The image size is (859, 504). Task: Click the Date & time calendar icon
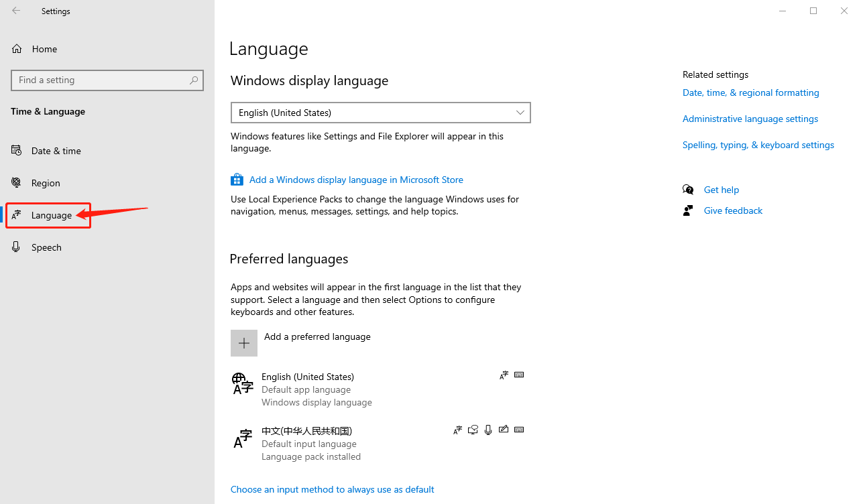[17, 150]
